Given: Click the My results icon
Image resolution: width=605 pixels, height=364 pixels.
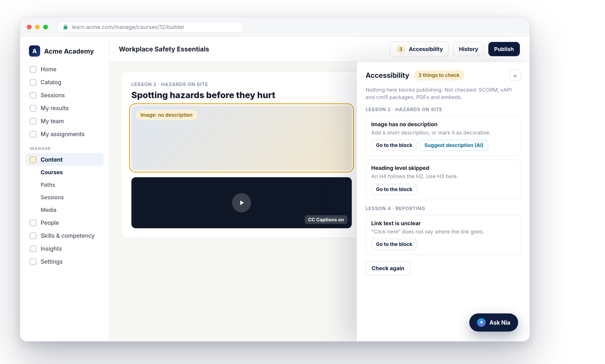Looking at the screenshot, I should point(33,108).
